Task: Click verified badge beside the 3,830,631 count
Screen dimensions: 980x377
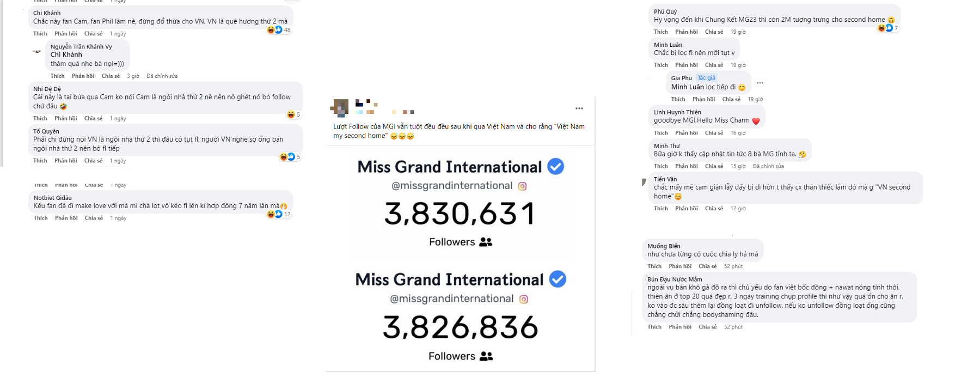Action: (555, 167)
